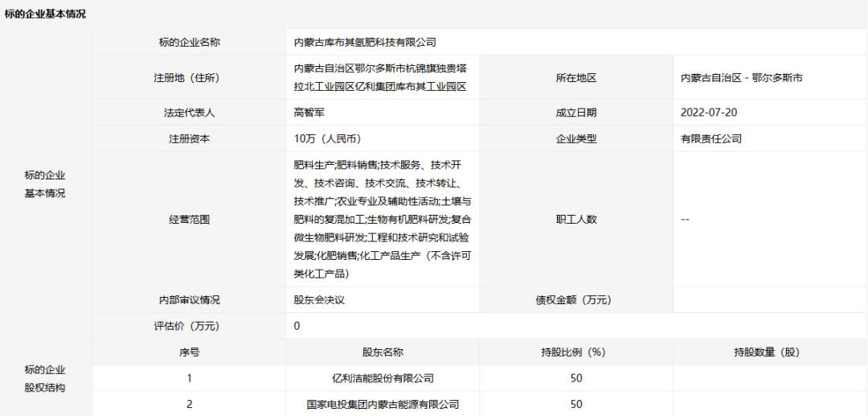Select the 内部审议情况 label
Screen dimensions: 868x416
point(190,299)
